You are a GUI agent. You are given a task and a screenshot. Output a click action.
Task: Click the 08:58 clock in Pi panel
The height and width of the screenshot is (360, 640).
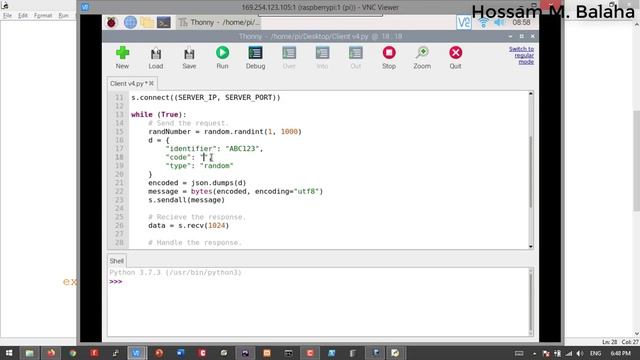click(521, 22)
